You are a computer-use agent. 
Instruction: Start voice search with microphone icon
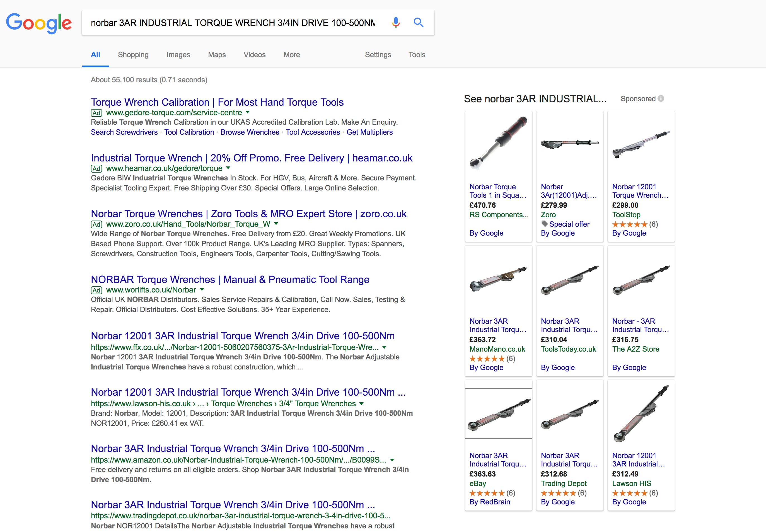[x=396, y=23]
